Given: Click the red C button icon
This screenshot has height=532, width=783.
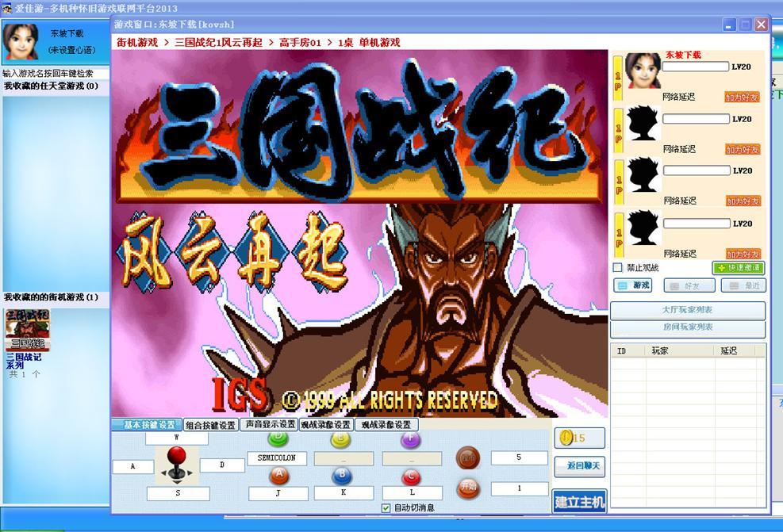Looking at the screenshot, I should point(411,477).
